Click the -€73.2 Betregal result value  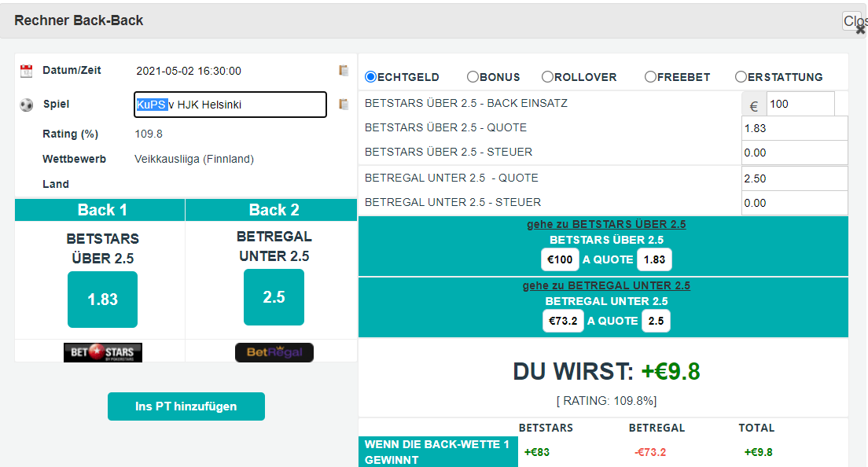(650, 452)
